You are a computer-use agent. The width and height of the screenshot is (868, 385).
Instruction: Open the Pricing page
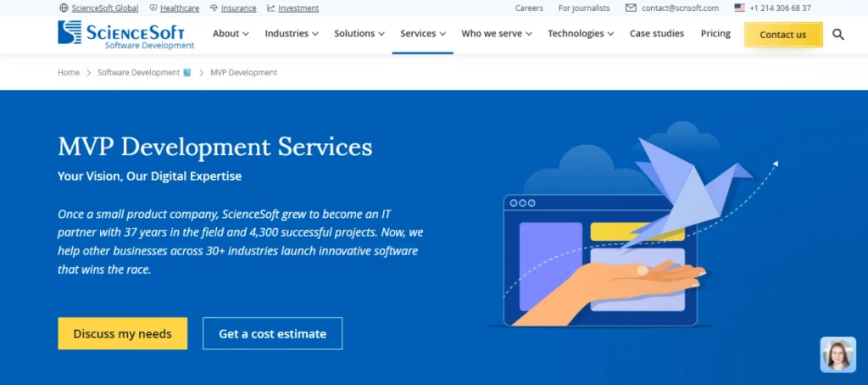715,33
